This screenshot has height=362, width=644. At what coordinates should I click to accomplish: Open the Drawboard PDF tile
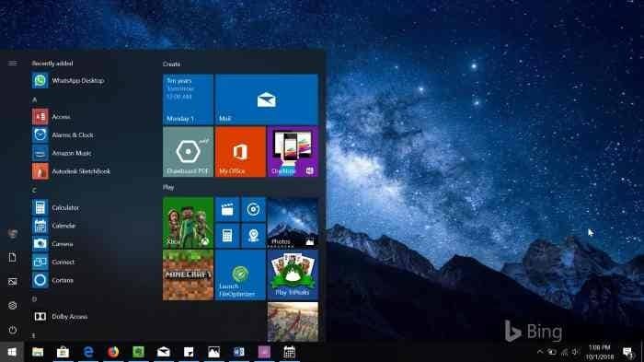click(188, 152)
